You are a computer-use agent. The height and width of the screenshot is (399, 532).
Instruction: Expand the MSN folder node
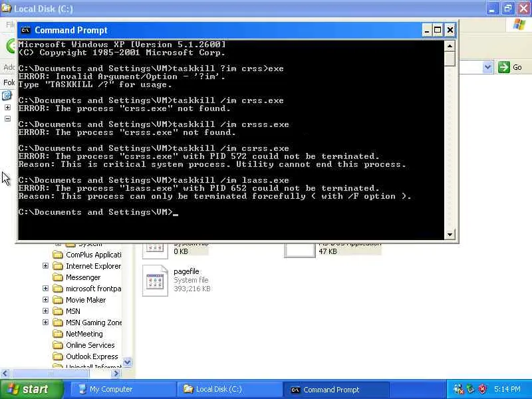(x=45, y=311)
